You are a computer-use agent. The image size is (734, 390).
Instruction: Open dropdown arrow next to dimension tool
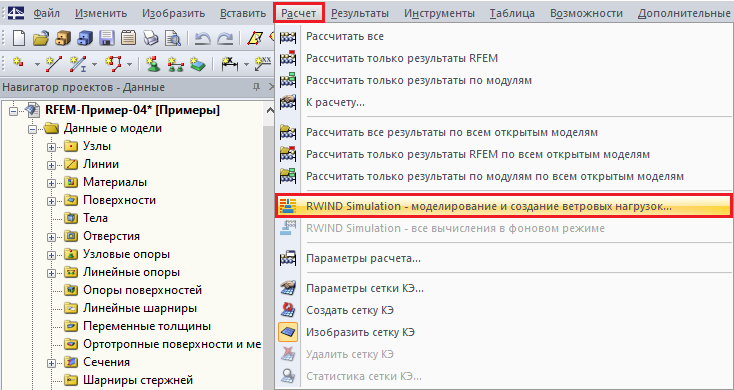click(246, 64)
